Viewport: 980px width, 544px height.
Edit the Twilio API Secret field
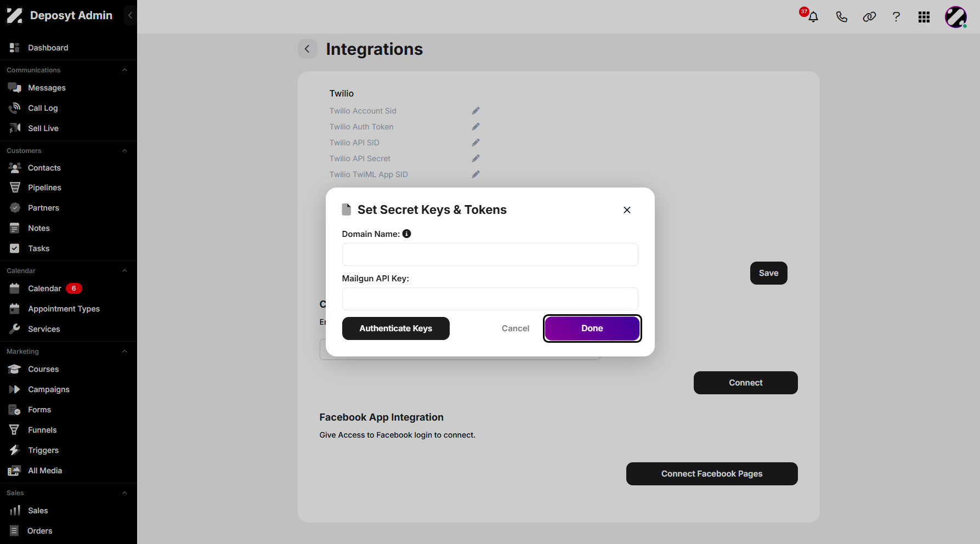[x=475, y=158]
